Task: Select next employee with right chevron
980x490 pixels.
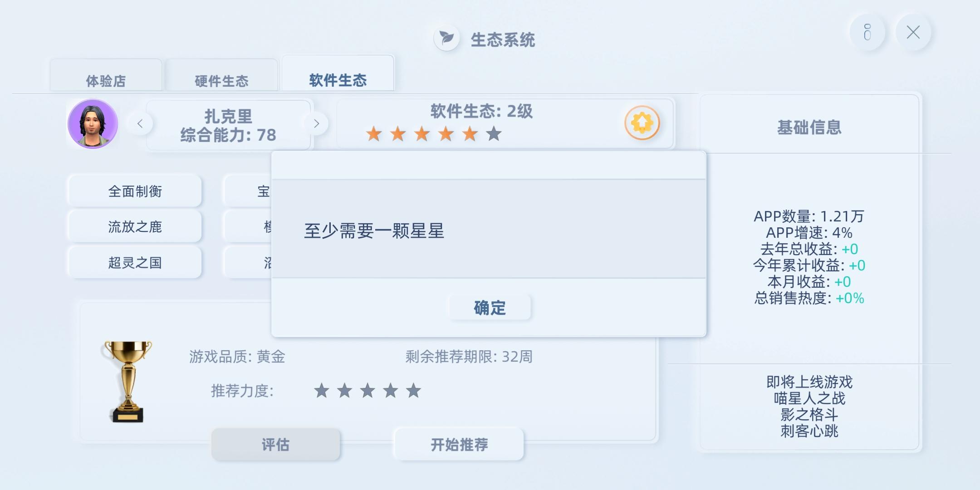Action: point(316,123)
